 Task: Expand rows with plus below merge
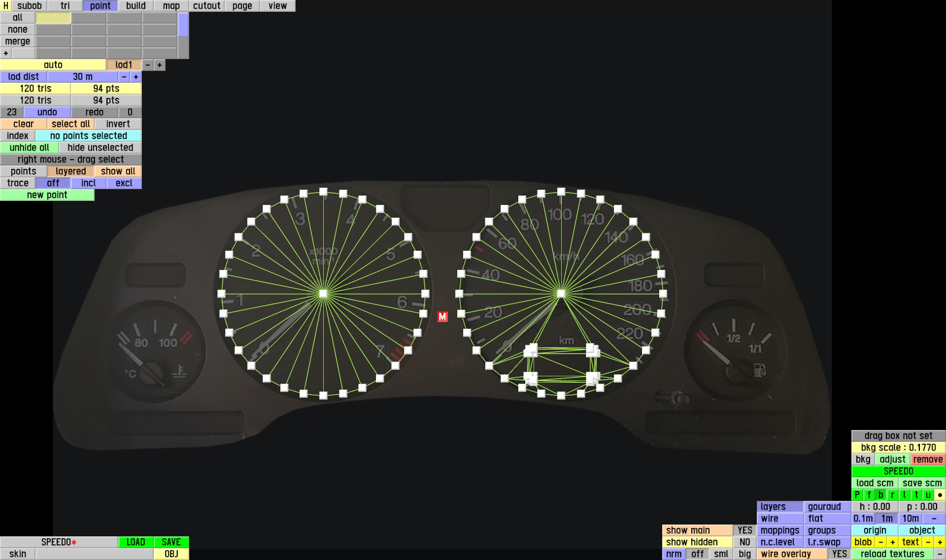pyautogui.click(x=6, y=53)
